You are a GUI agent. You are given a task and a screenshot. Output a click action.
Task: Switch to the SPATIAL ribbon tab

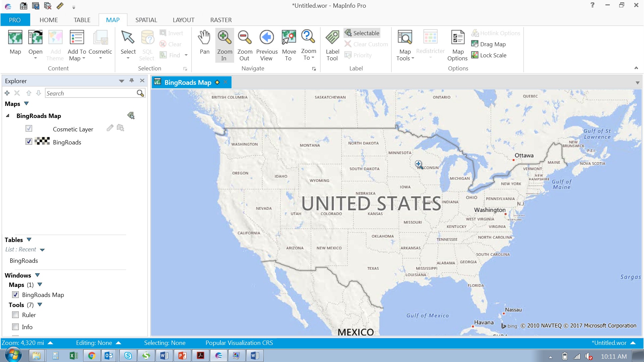click(146, 20)
